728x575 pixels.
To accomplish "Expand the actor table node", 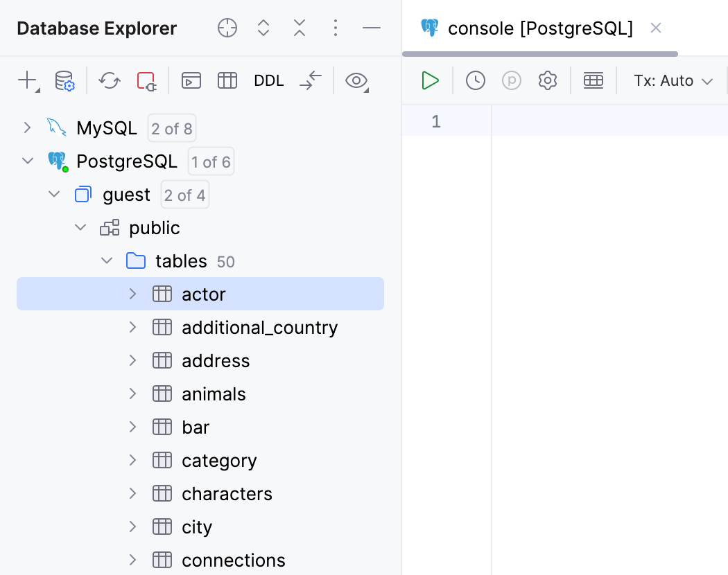I will tap(132, 294).
